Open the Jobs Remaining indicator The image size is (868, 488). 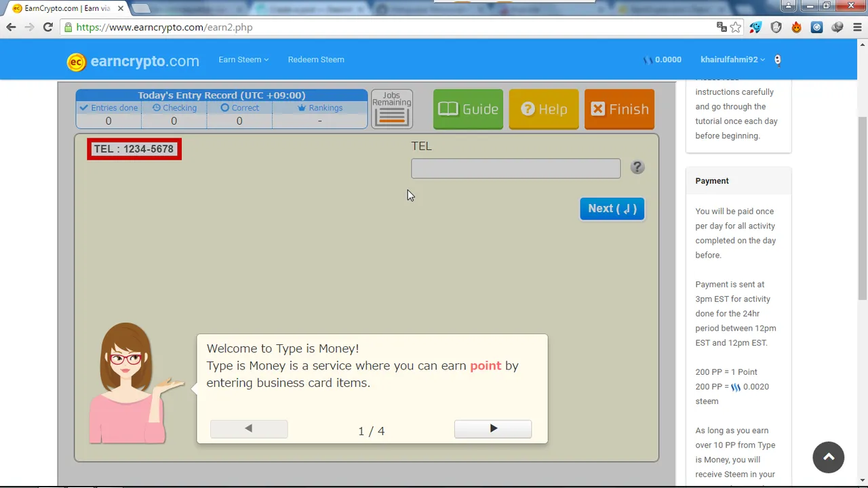[x=392, y=109]
